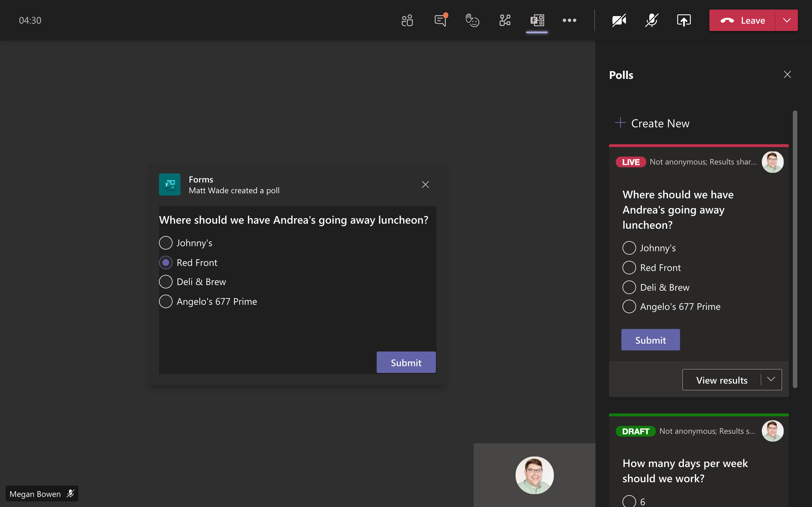The width and height of the screenshot is (812, 507).
Task: Click the Share content/tray icon
Action: pos(683,21)
